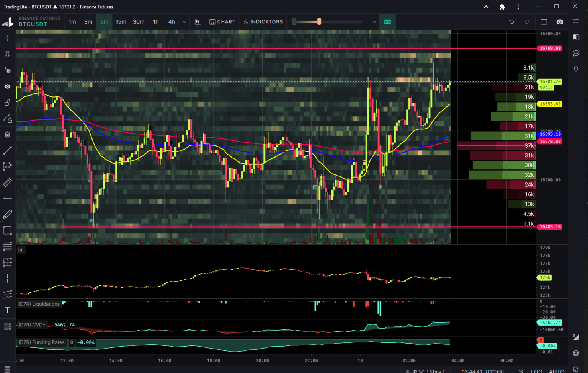Open the Risk/Reward tool
The height and width of the screenshot is (373, 588).
(7, 262)
